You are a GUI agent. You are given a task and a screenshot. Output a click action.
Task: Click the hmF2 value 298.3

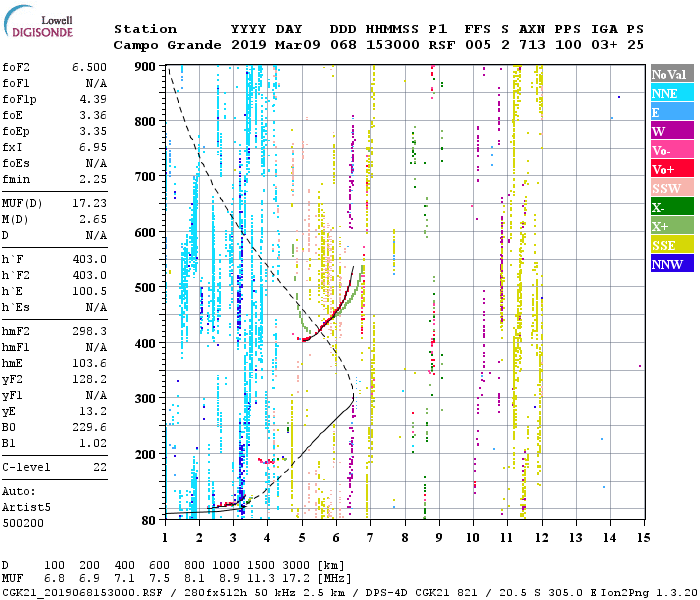click(89, 331)
